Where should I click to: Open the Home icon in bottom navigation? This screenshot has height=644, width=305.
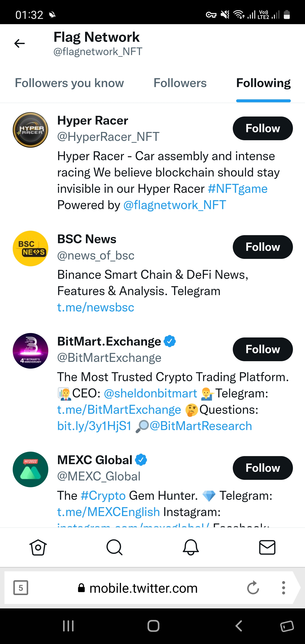(x=38, y=547)
